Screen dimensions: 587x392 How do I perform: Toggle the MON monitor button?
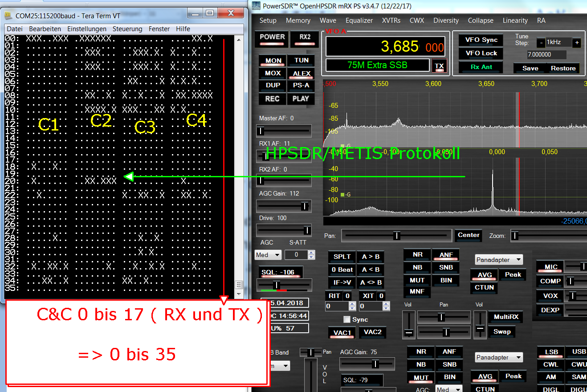click(273, 61)
